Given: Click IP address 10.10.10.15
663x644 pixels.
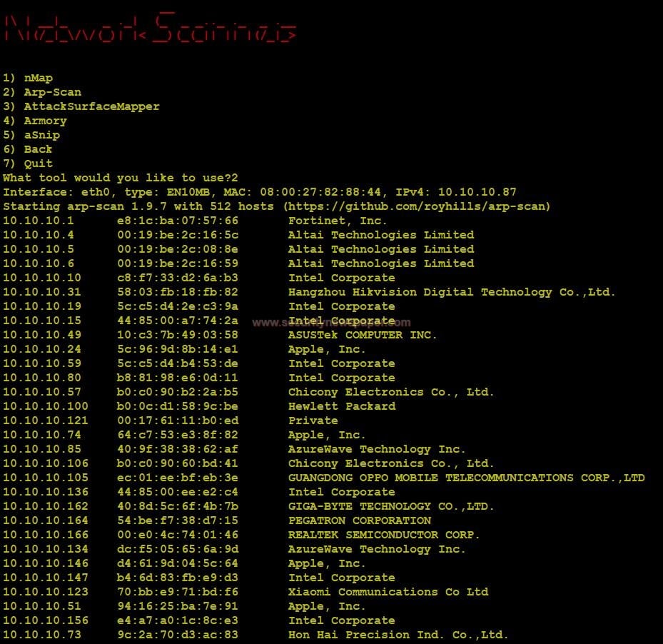Looking at the screenshot, I should [x=42, y=321].
